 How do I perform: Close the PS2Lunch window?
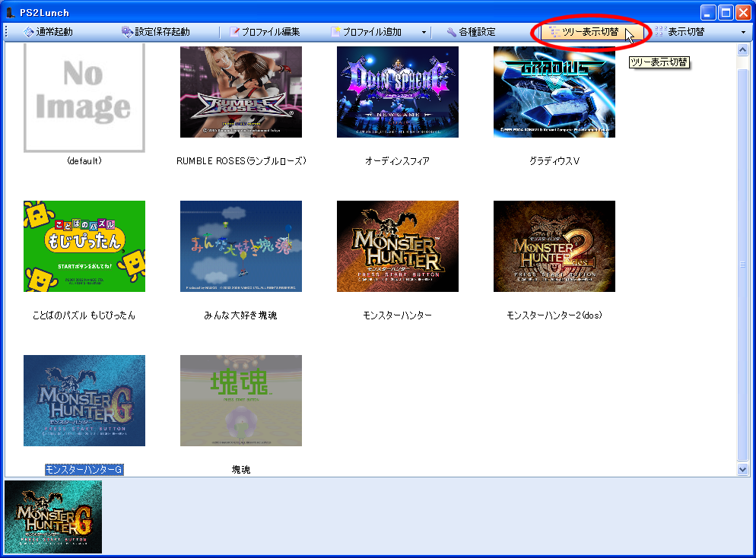(x=743, y=12)
